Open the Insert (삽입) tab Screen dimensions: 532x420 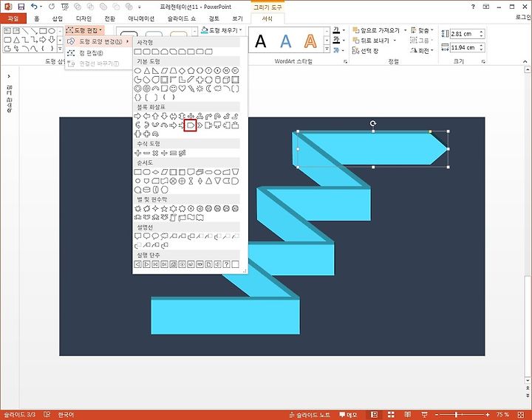point(58,18)
